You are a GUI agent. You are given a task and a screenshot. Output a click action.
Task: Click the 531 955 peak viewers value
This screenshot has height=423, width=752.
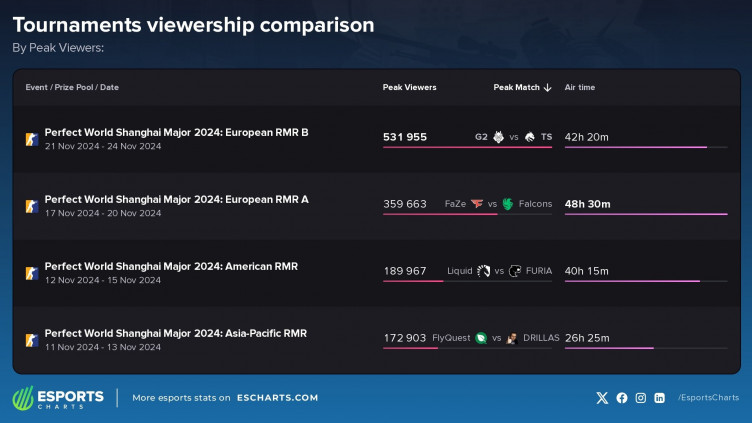405,137
